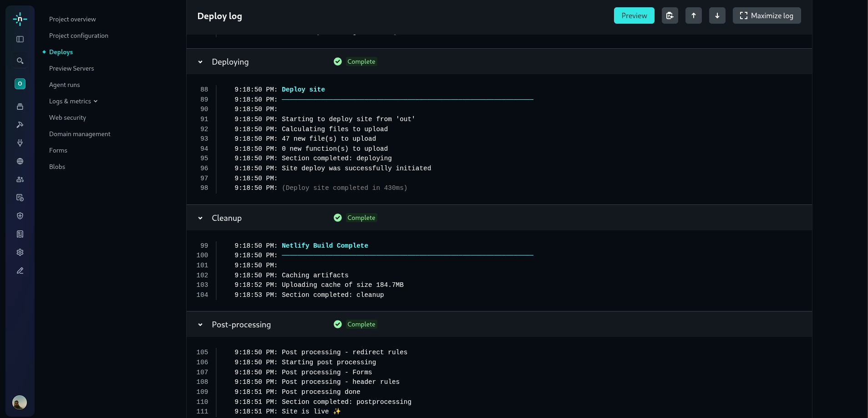Collapse the Deploying log section
868x418 pixels.
pyautogui.click(x=200, y=62)
